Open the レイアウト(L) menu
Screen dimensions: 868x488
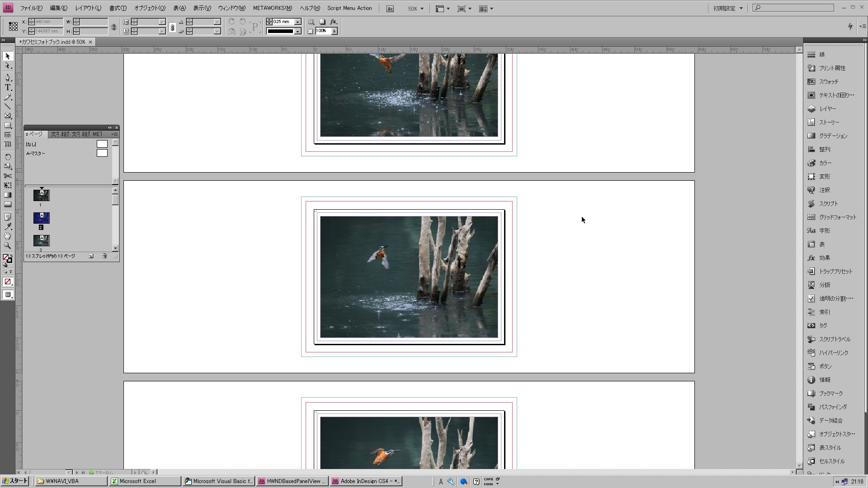[x=88, y=8]
